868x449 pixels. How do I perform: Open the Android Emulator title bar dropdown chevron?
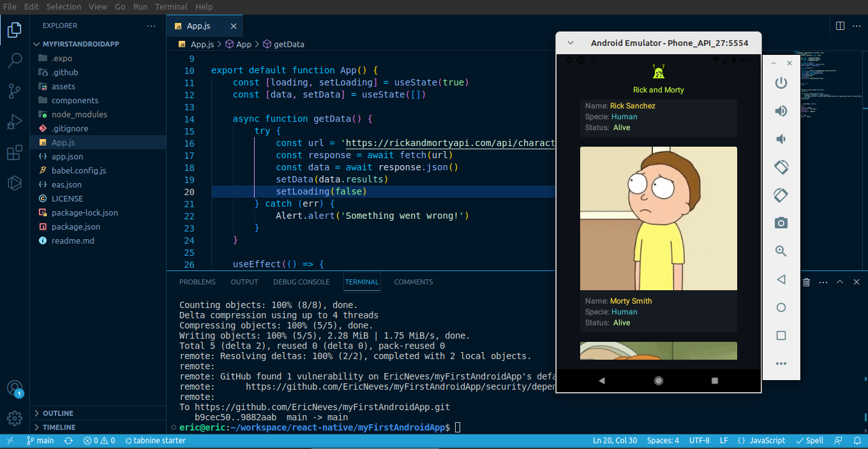(571, 43)
